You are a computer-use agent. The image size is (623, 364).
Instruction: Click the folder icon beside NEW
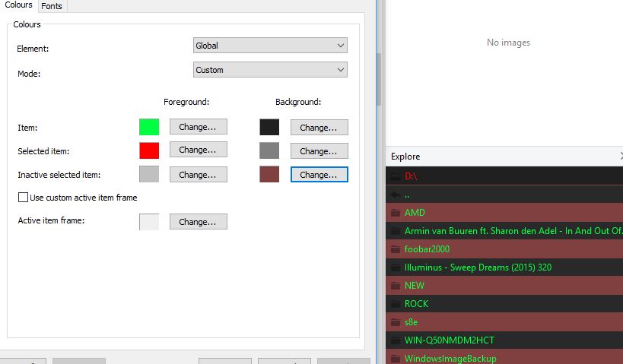point(394,286)
